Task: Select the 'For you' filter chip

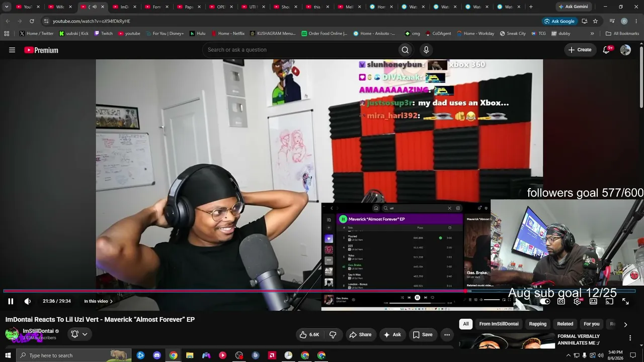Action: (x=592, y=324)
